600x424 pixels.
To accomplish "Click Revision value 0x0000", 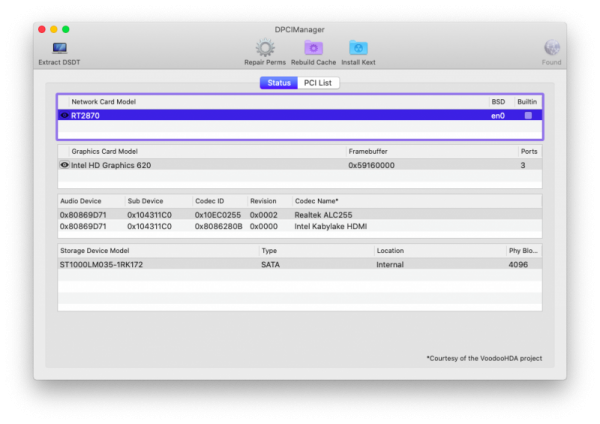I will pyautogui.click(x=264, y=227).
